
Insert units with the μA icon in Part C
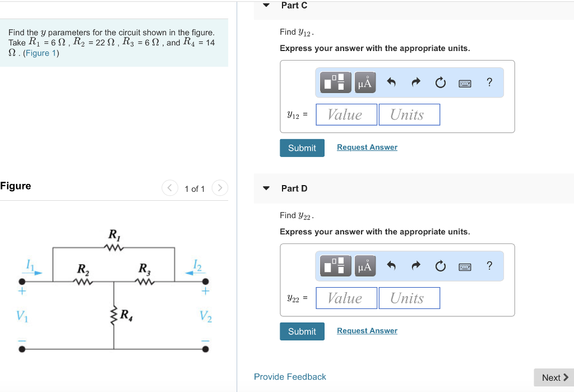point(364,82)
